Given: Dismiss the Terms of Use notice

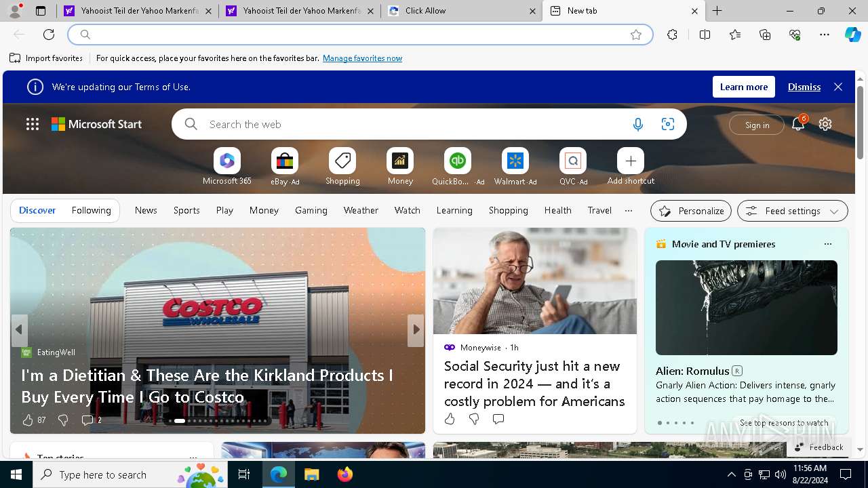Looking at the screenshot, I should 804,87.
